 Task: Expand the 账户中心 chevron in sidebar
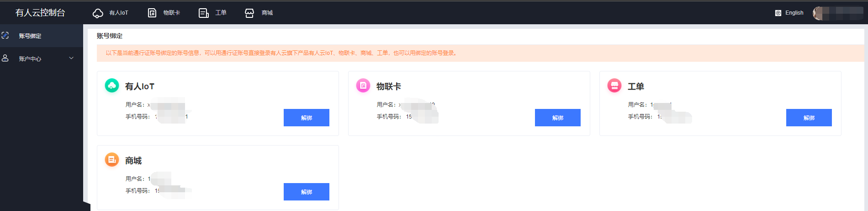coord(71,58)
